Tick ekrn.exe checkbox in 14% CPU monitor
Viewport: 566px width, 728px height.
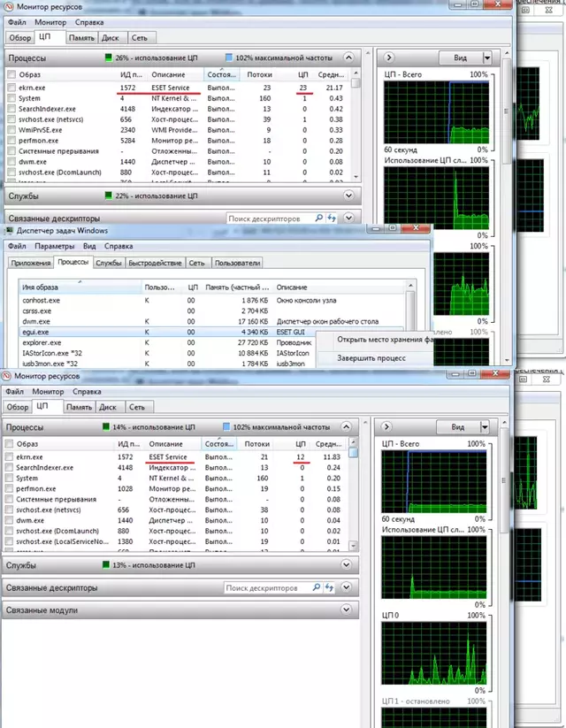pyautogui.click(x=10, y=457)
